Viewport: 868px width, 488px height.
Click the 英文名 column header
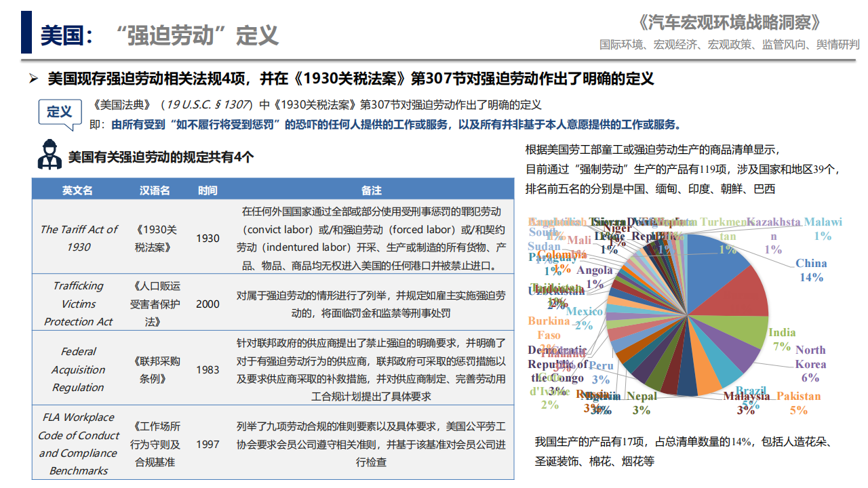click(78, 190)
